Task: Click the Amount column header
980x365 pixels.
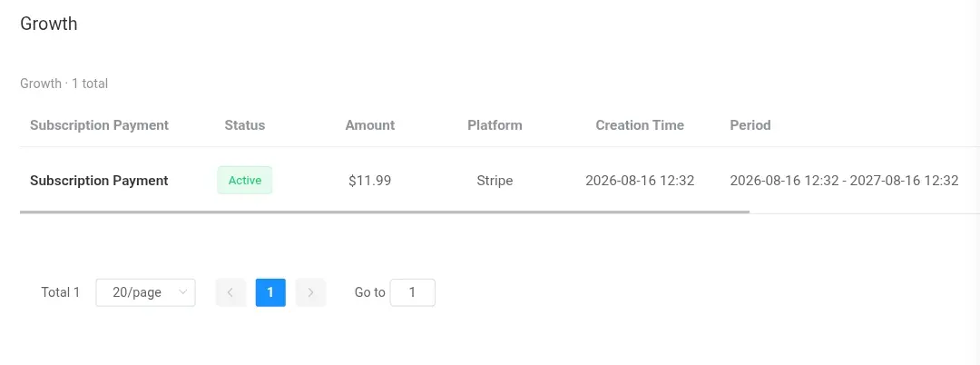Action: tap(370, 125)
